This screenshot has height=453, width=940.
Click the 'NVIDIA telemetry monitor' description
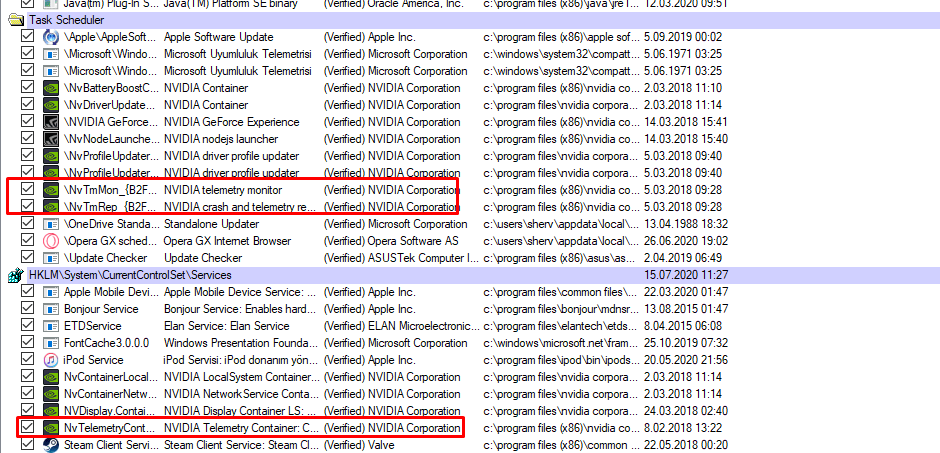point(223,190)
